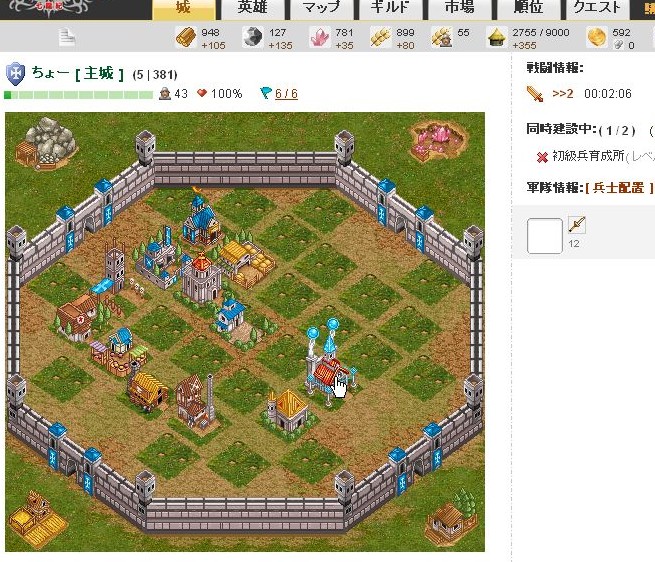This screenshot has height=562, width=655.
Task: Select the sword soldier unit icon
Action: [x=576, y=225]
